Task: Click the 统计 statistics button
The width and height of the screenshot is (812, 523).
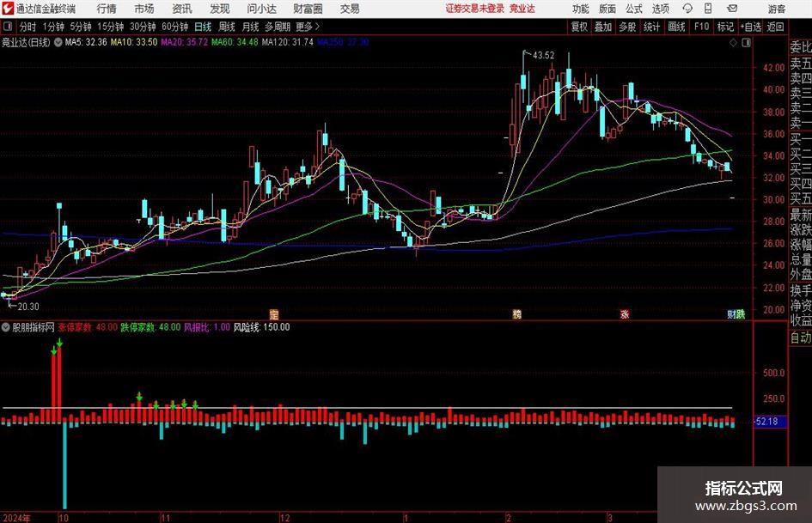Action: coord(651,27)
